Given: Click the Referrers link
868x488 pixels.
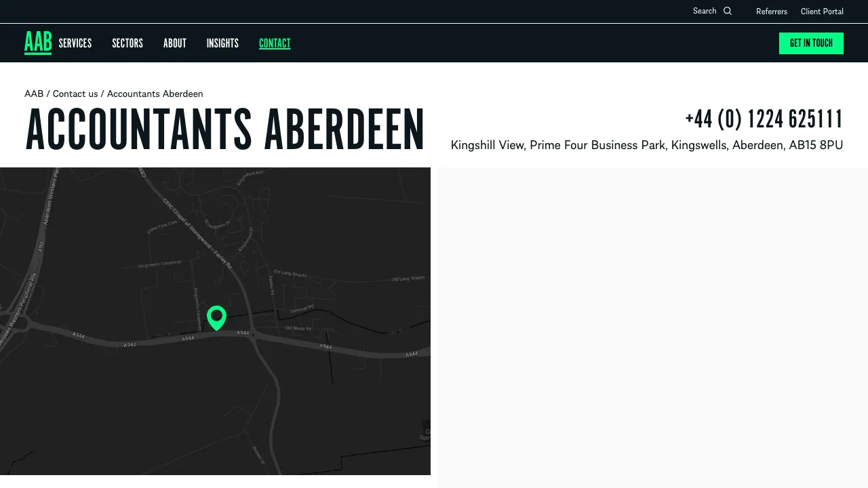Looking at the screenshot, I should (772, 12).
